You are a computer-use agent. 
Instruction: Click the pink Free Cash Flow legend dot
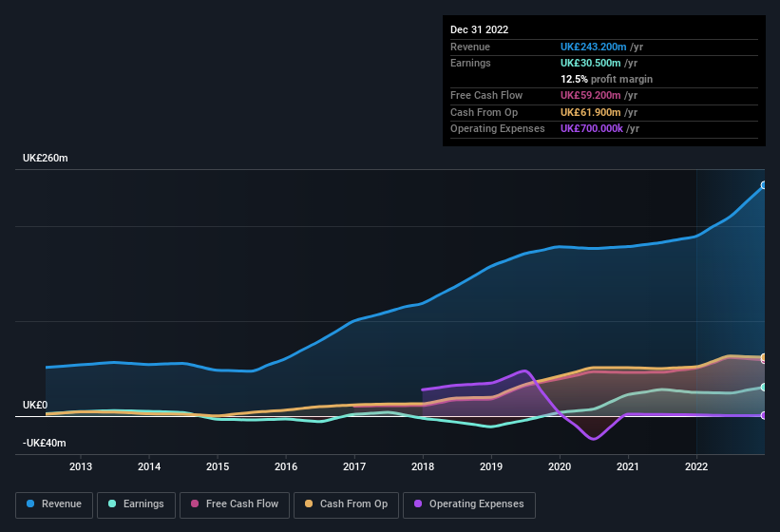pyautogui.click(x=194, y=504)
